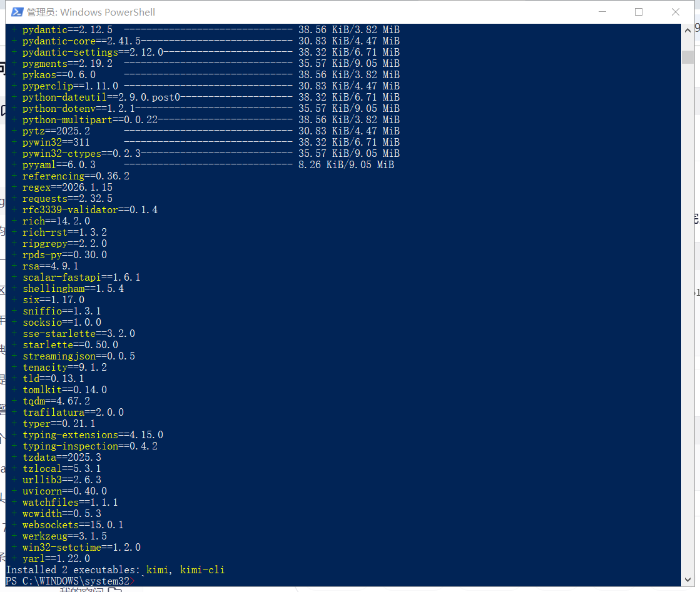Click the line 'pytz==2025.2'
The height and width of the screenshot is (592, 700).
[56, 131]
